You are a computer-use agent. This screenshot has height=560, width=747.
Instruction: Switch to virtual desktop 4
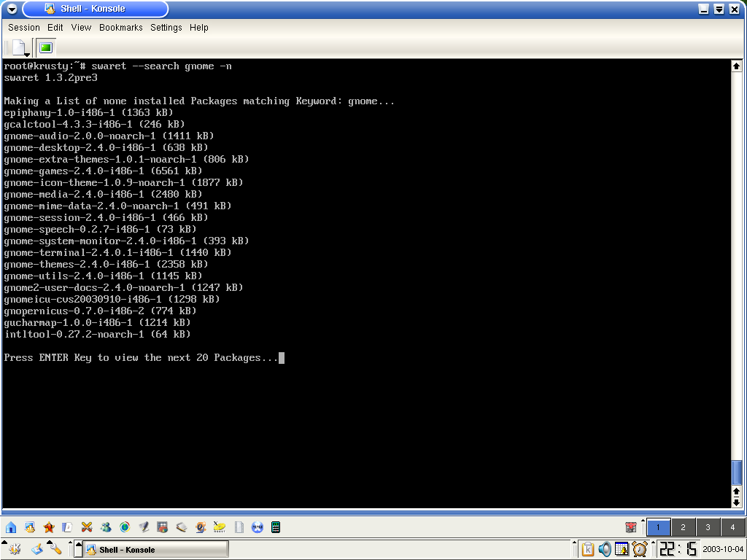(732, 527)
